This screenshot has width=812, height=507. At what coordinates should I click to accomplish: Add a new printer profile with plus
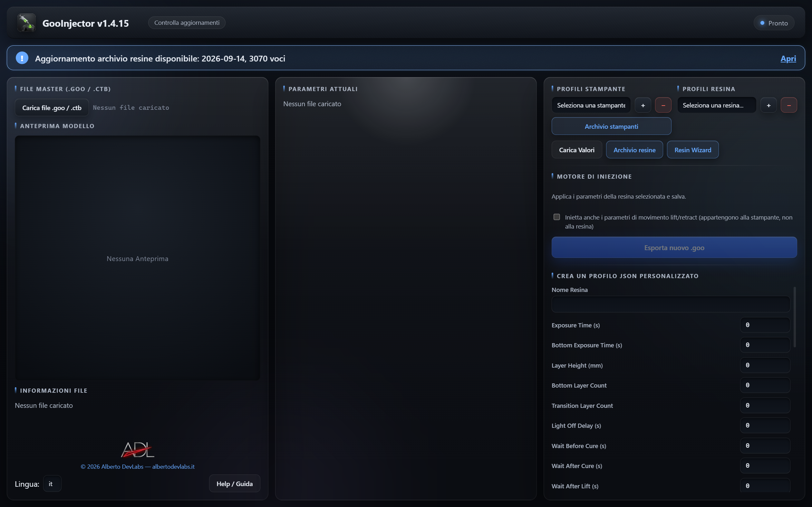[643, 105]
